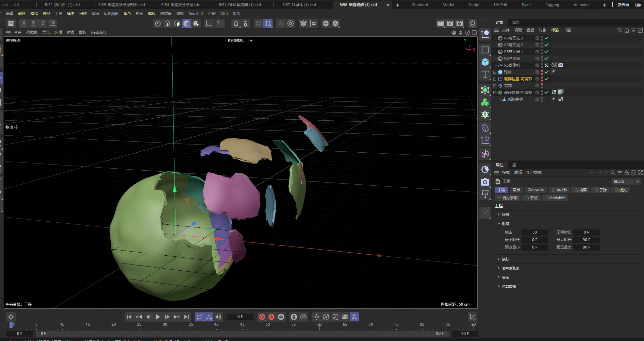Viewport: 644px width, 341px height.
Task: Toggle autokeying button
Action: [271, 317]
